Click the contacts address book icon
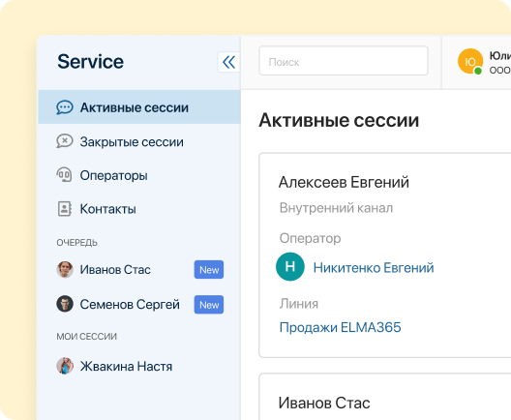 [x=65, y=208]
